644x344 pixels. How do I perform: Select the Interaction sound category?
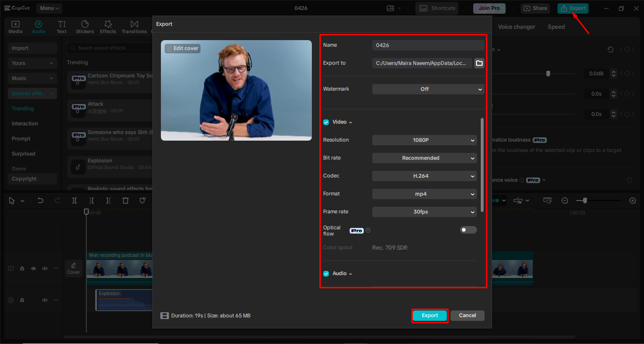pos(25,124)
